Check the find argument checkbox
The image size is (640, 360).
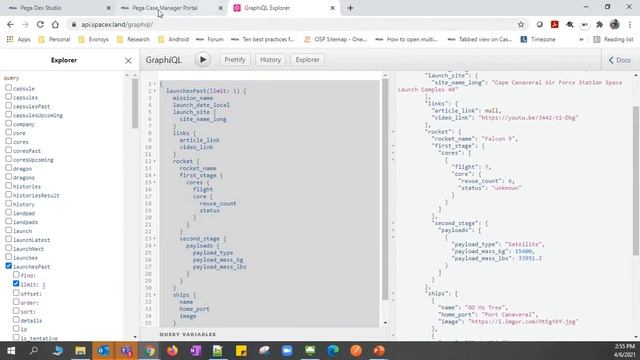click(x=16, y=275)
